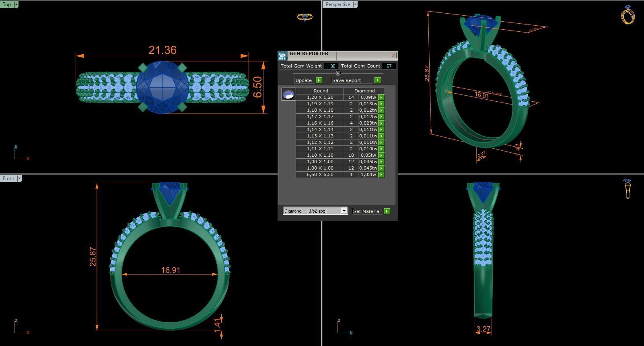Click the ring icon in the Perspective viewport corner

(x=628, y=14)
